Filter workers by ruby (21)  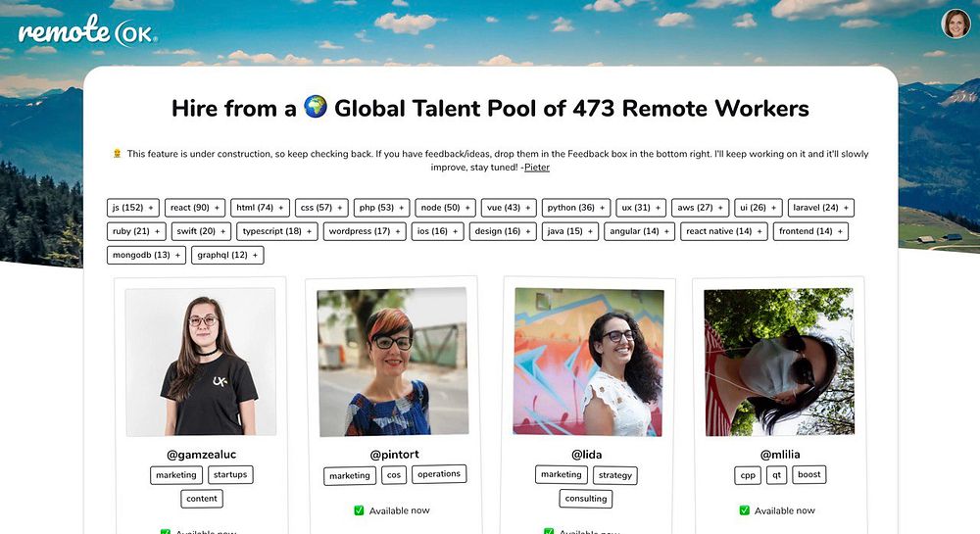click(136, 231)
